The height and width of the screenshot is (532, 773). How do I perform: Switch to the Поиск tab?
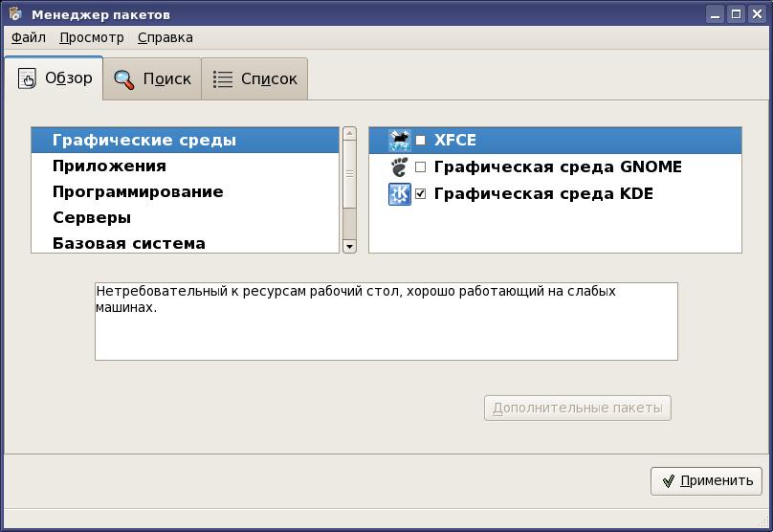point(152,78)
